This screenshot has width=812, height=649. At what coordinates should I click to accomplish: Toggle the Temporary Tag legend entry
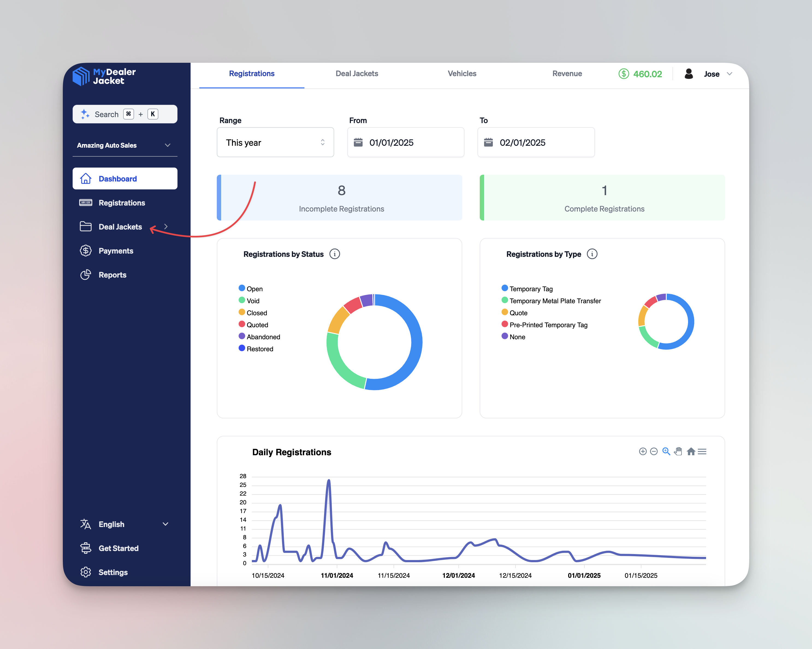(x=531, y=289)
